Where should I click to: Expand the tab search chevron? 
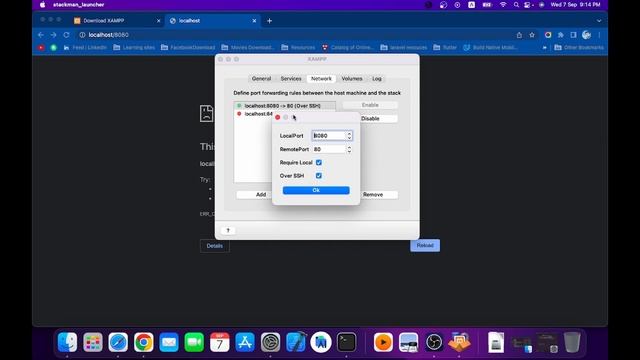point(599,21)
